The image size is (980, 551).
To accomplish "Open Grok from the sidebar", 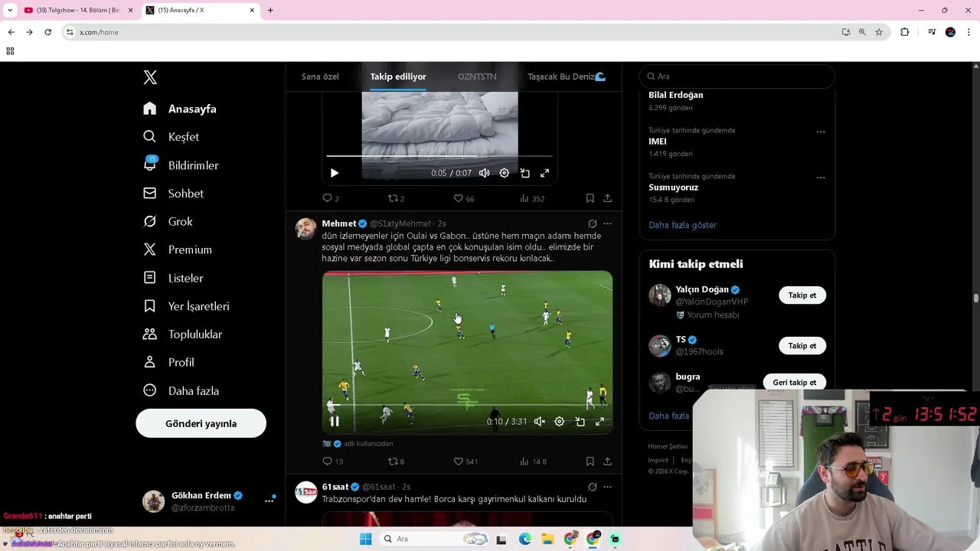I will 168,222.
